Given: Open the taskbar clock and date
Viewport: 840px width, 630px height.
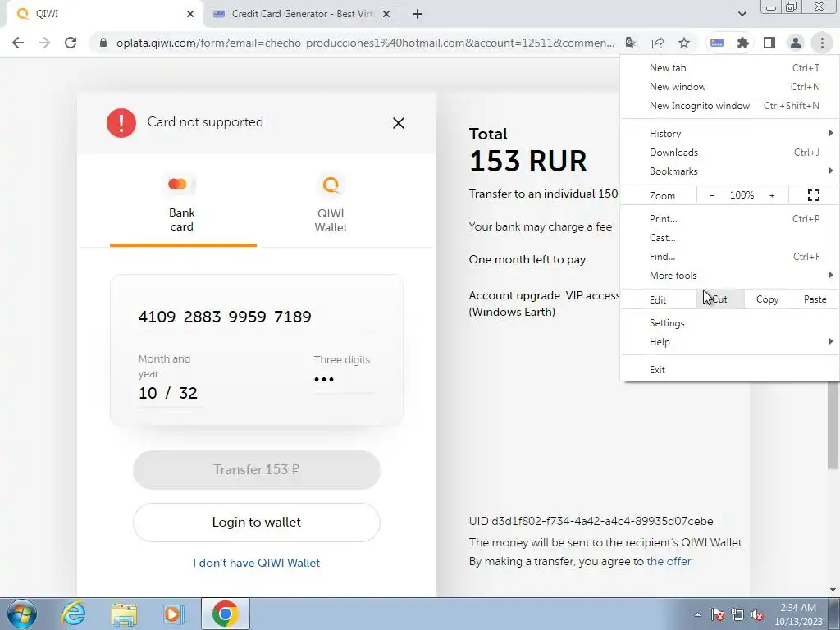Looking at the screenshot, I should [x=798, y=614].
